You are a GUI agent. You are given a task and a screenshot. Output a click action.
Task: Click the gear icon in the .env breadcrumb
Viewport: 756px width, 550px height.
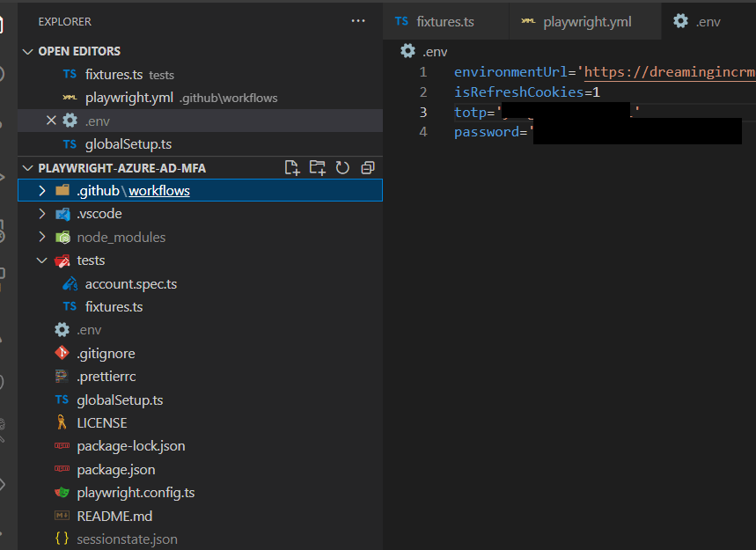click(407, 50)
